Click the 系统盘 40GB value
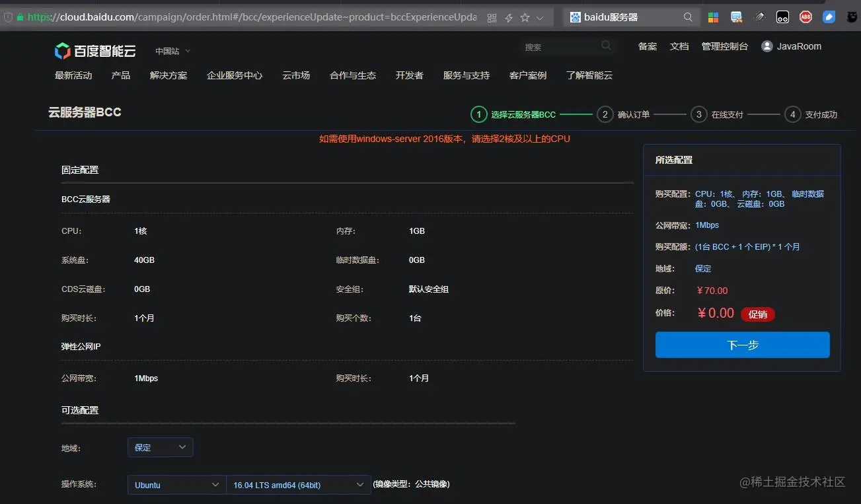This screenshot has width=861, height=504. pos(144,260)
